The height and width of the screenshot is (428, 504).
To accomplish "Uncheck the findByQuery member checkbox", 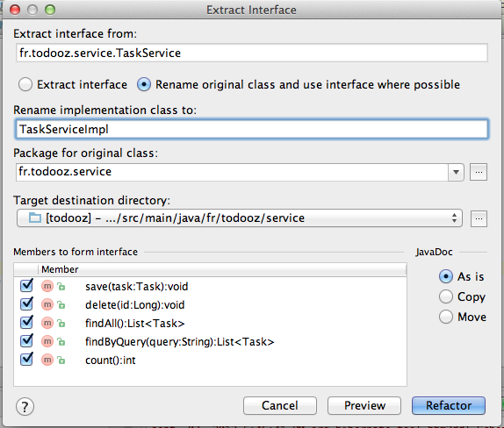I will click(26, 341).
